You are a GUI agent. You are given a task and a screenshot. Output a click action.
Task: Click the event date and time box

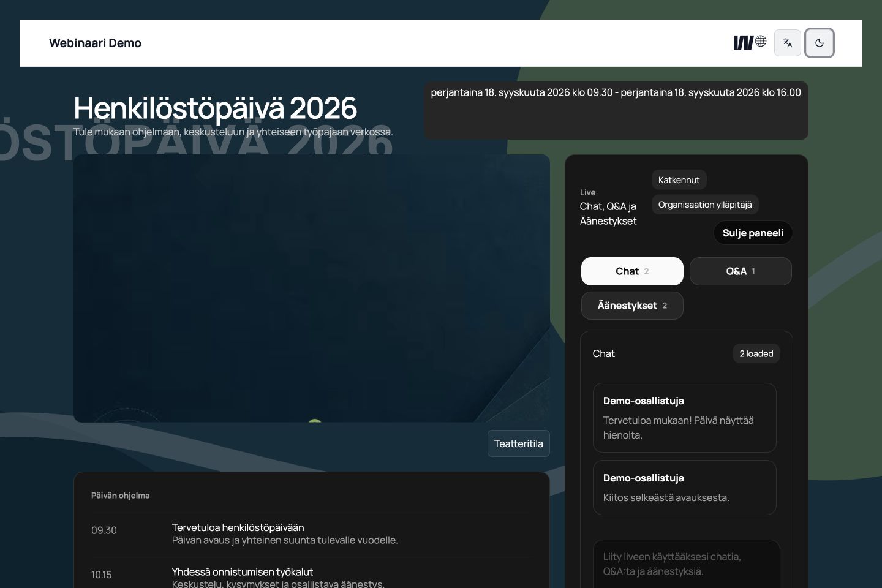click(616, 110)
